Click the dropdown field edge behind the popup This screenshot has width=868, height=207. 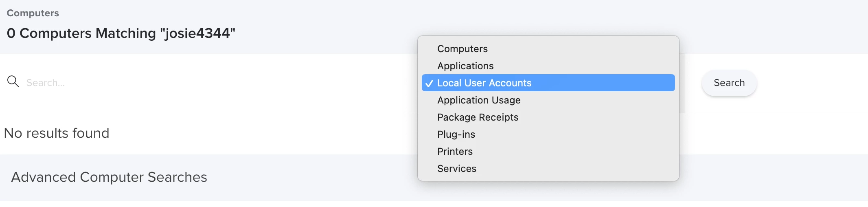coord(682,83)
